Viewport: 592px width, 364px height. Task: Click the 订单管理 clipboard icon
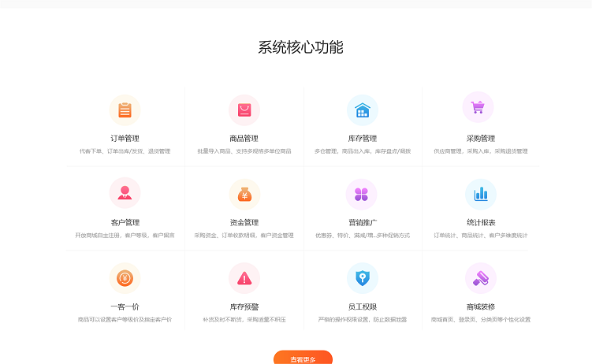coord(125,110)
